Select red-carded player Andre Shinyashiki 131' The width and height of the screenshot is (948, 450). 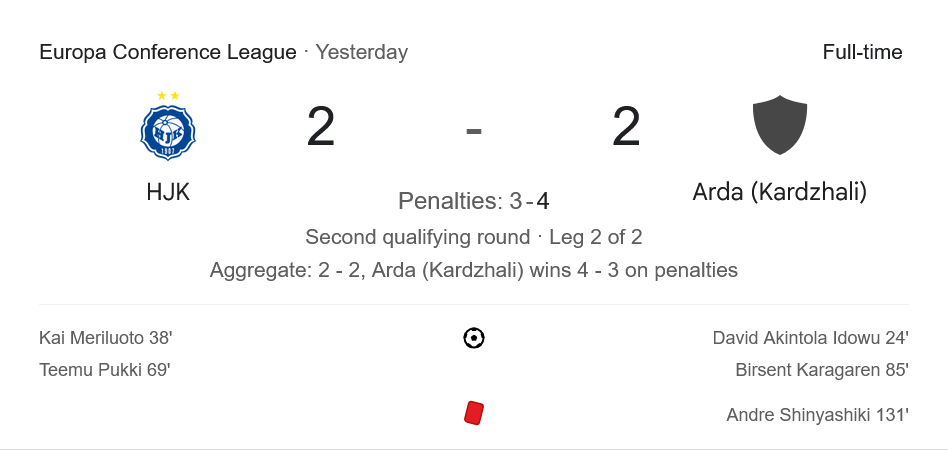pyautogui.click(x=817, y=414)
